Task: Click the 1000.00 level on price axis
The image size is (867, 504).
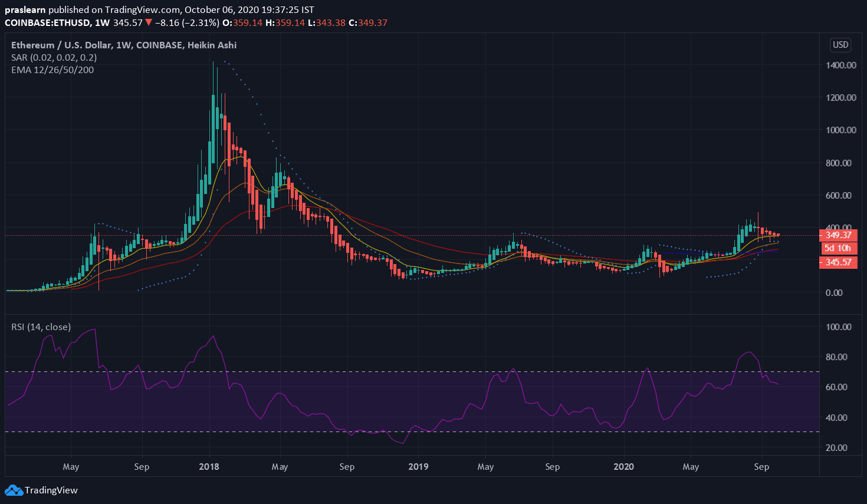Action: (x=840, y=130)
